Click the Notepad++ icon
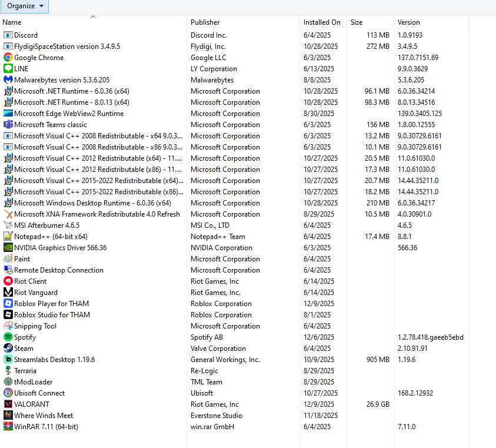Image resolution: width=496 pixels, height=448 pixels. tap(8, 237)
